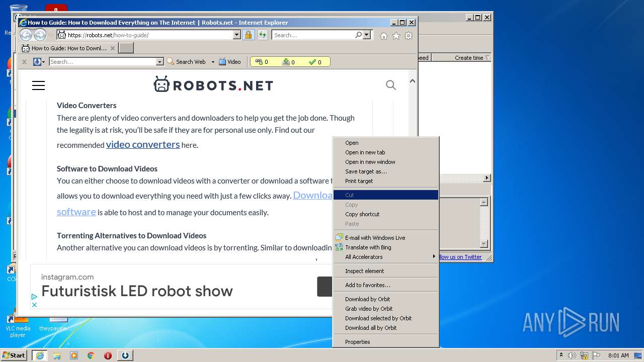Choose Download selected by Orbit

386,318
